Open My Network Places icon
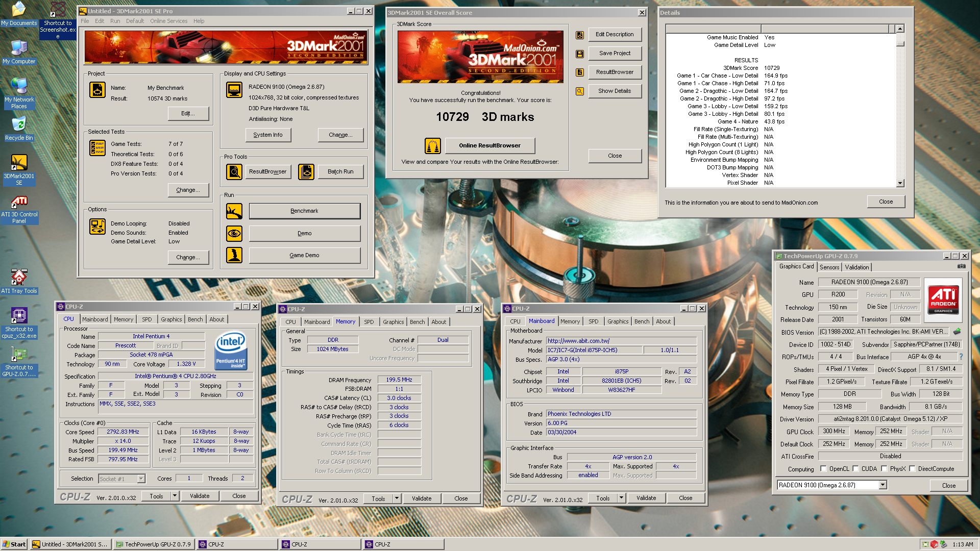 pyautogui.click(x=19, y=93)
